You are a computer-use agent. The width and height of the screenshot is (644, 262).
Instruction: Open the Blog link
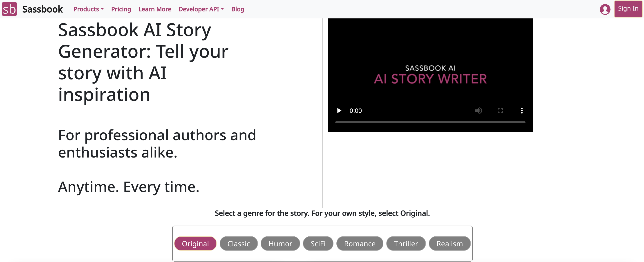tap(237, 9)
